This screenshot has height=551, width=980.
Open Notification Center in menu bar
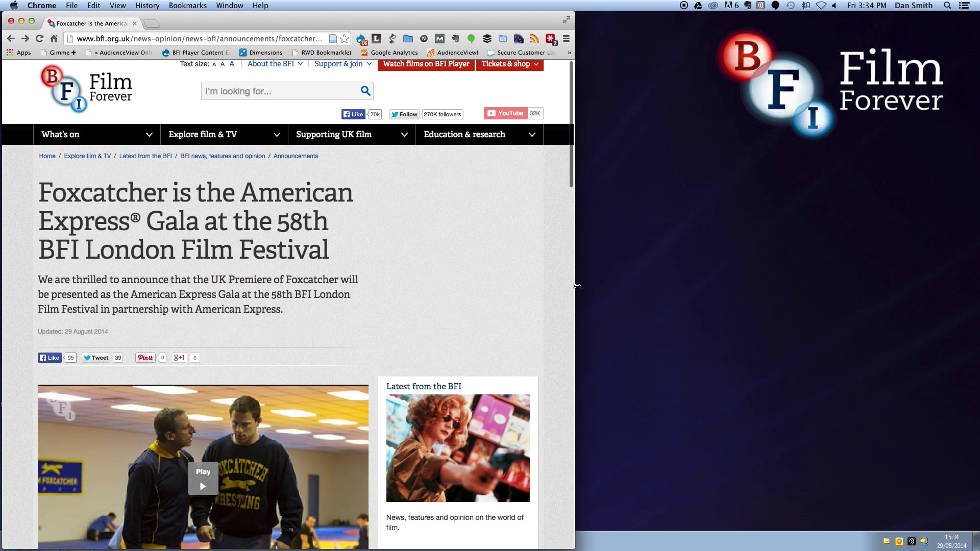[x=964, y=6]
